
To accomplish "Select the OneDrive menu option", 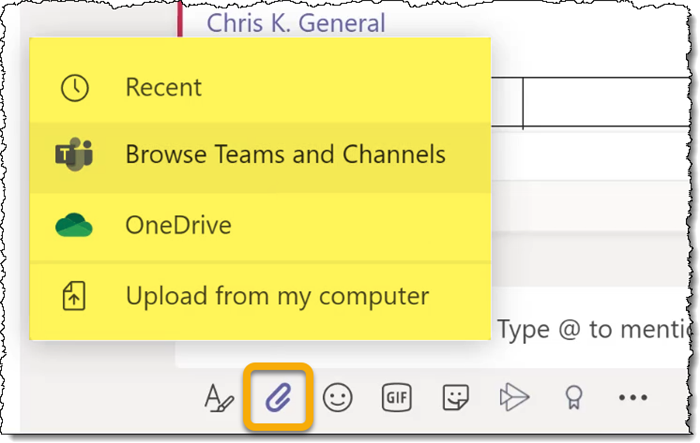I will tap(178, 225).
